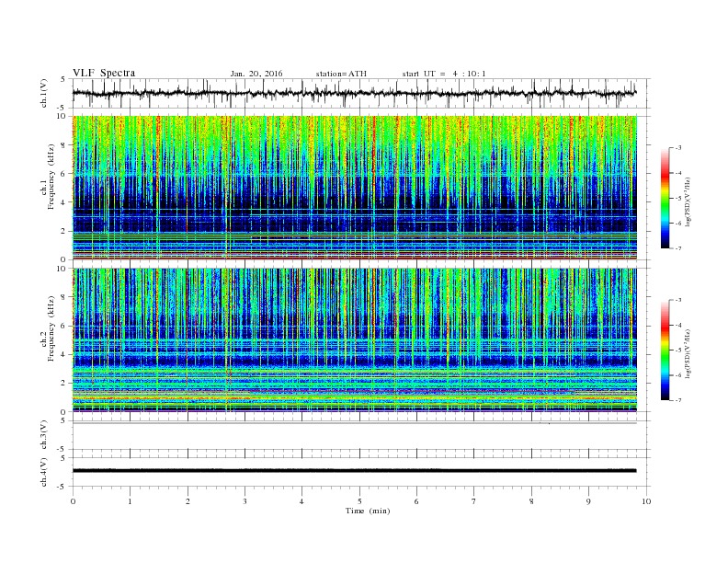
Task: Click inside the ch.2 spectrogram panel
Action: pos(354,340)
